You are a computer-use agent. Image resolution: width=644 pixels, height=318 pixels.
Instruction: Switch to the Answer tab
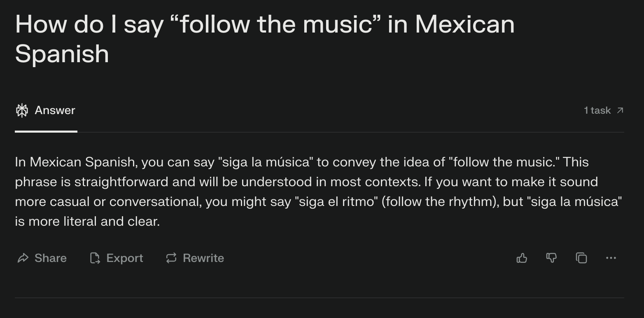[55, 110]
